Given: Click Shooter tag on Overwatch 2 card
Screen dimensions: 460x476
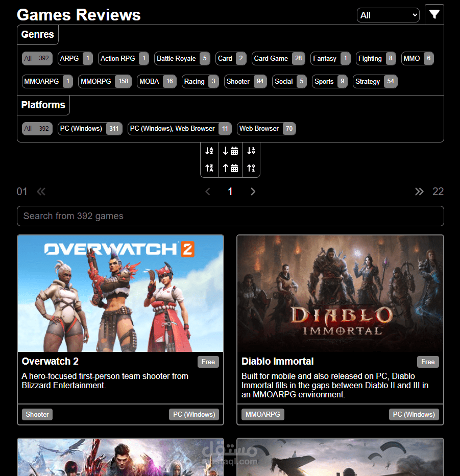Looking at the screenshot, I should point(37,414).
